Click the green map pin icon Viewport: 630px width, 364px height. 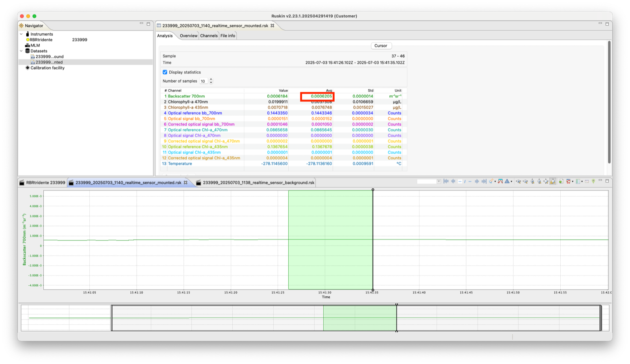(593, 181)
